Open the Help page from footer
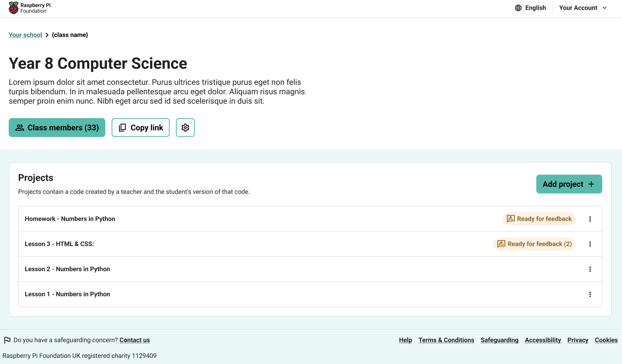Screen dimensions: 622x364 405,340
